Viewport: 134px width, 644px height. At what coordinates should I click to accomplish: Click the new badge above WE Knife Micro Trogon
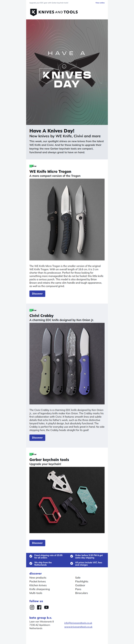pos(33,166)
